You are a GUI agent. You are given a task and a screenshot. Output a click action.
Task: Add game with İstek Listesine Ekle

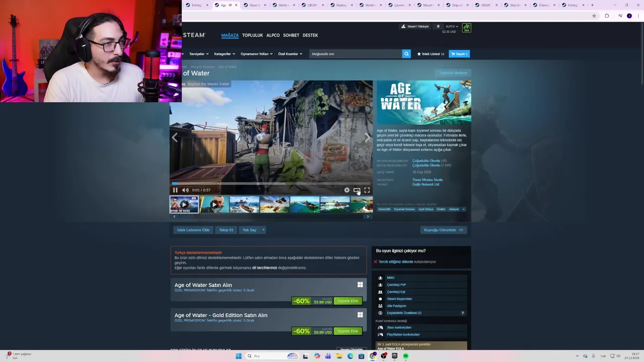coord(193,230)
